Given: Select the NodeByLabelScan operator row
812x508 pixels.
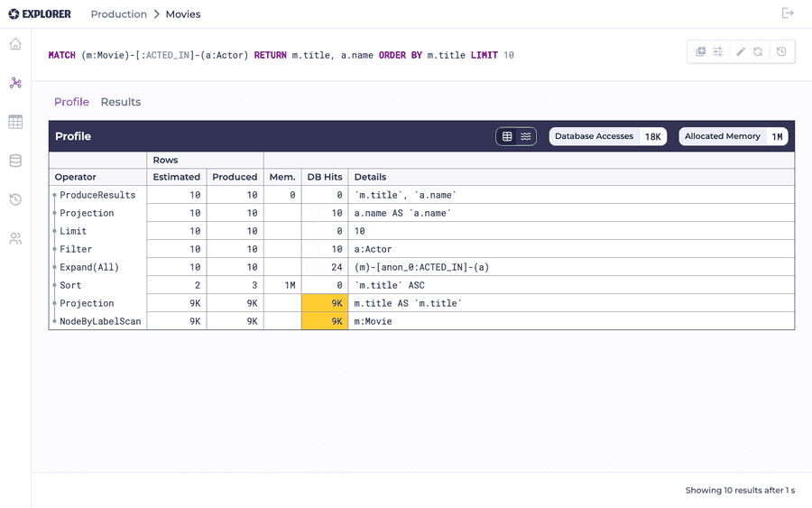Looking at the screenshot, I should [x=421, y=321].
